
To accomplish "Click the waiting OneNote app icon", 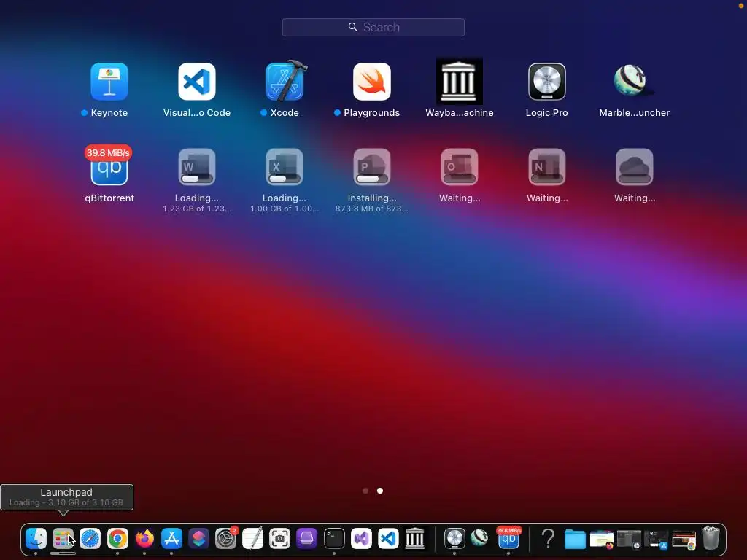I will click(x=547, y=167).
